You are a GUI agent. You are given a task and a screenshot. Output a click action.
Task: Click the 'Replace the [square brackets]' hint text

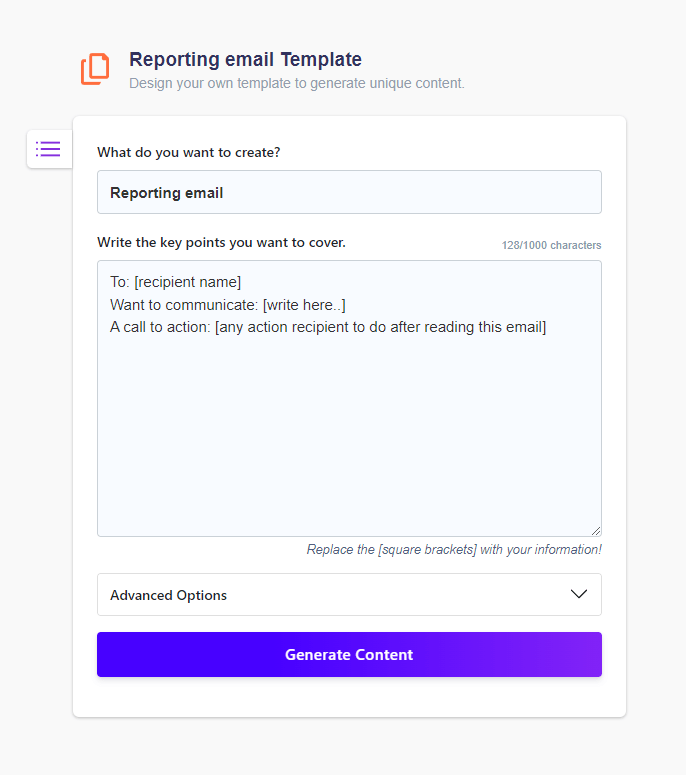(x=454, y=550)
